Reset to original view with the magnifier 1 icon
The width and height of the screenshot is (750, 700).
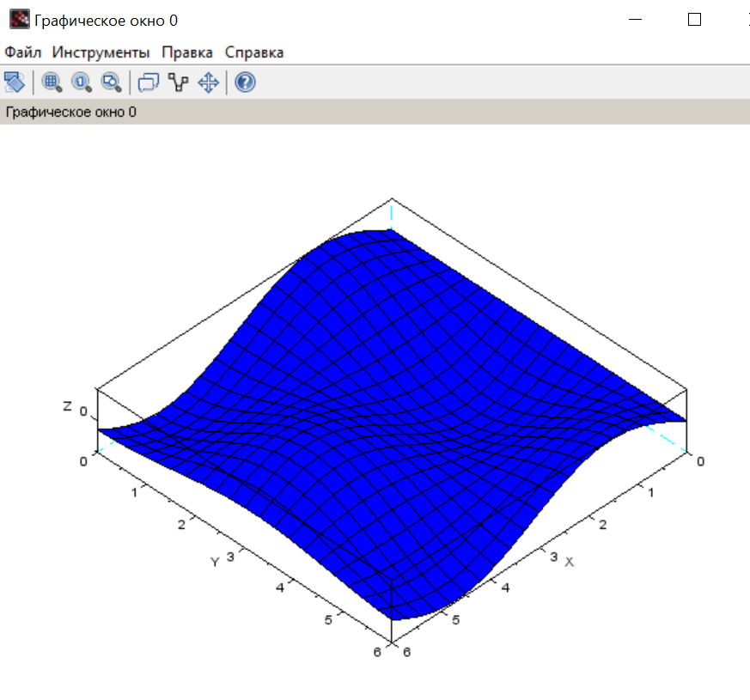82,82
